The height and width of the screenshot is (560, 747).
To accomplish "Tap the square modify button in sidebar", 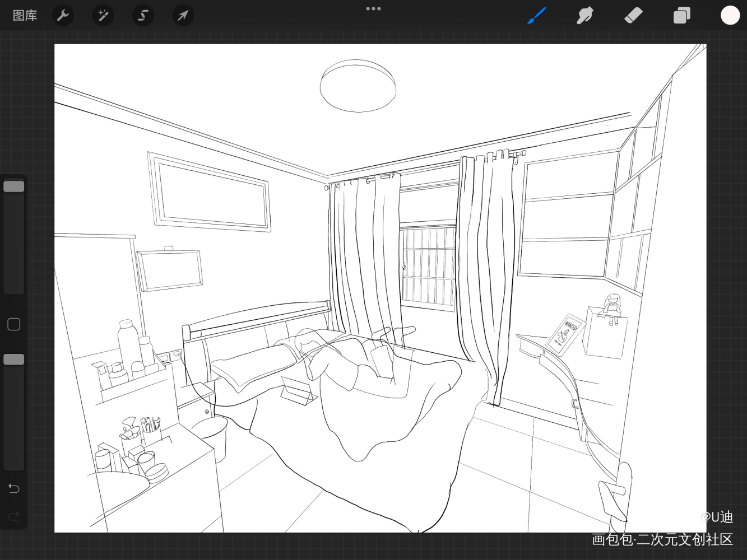I will point(14,324).
